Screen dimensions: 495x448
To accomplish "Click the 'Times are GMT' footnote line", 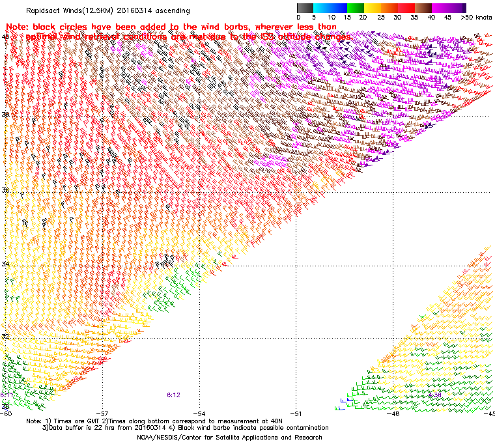I will click(x=154, y=421).
